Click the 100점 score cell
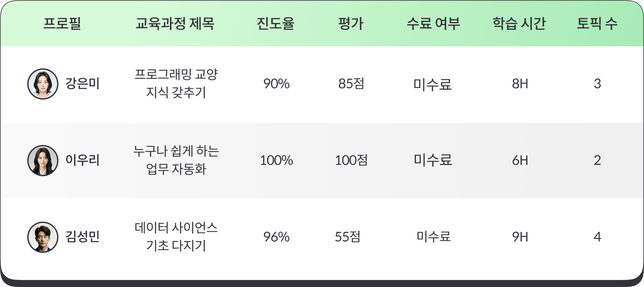Viewport: 644px width, 287px height. 351,161
